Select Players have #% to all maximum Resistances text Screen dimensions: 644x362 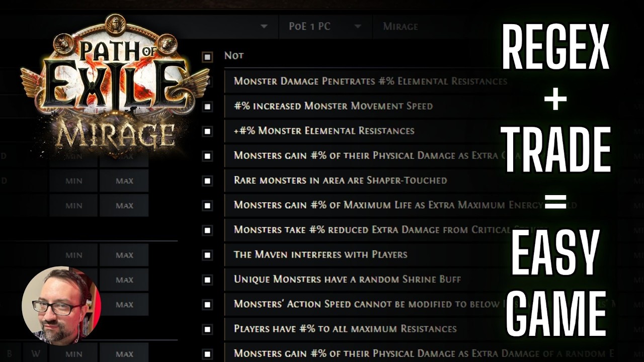point(345,329)
